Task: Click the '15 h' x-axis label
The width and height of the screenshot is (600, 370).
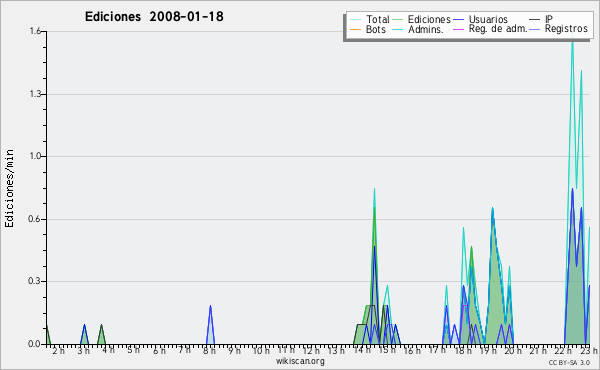Action: point(387,350)
